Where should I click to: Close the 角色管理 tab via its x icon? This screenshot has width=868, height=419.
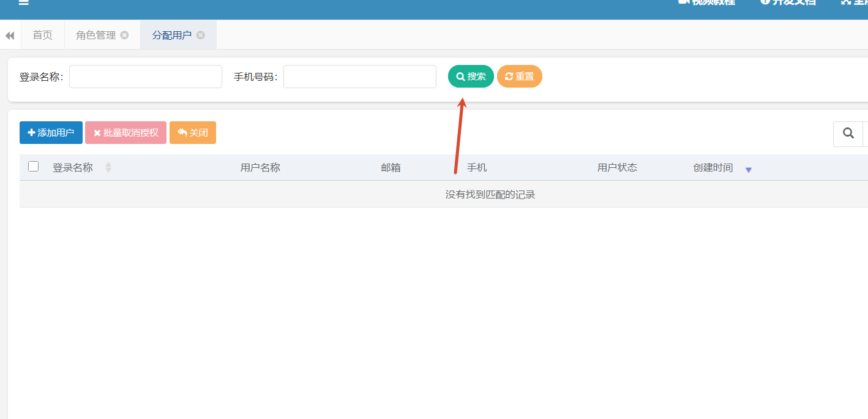124,35
